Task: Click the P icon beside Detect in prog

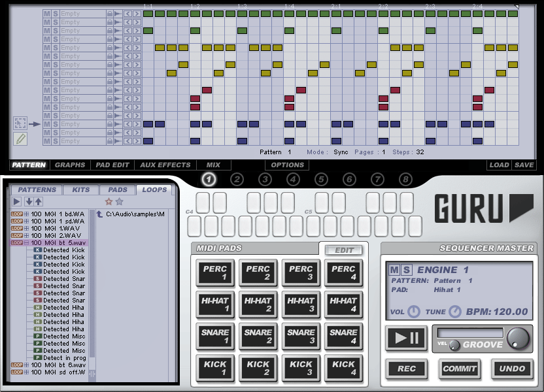Action: tap(37, 357)
